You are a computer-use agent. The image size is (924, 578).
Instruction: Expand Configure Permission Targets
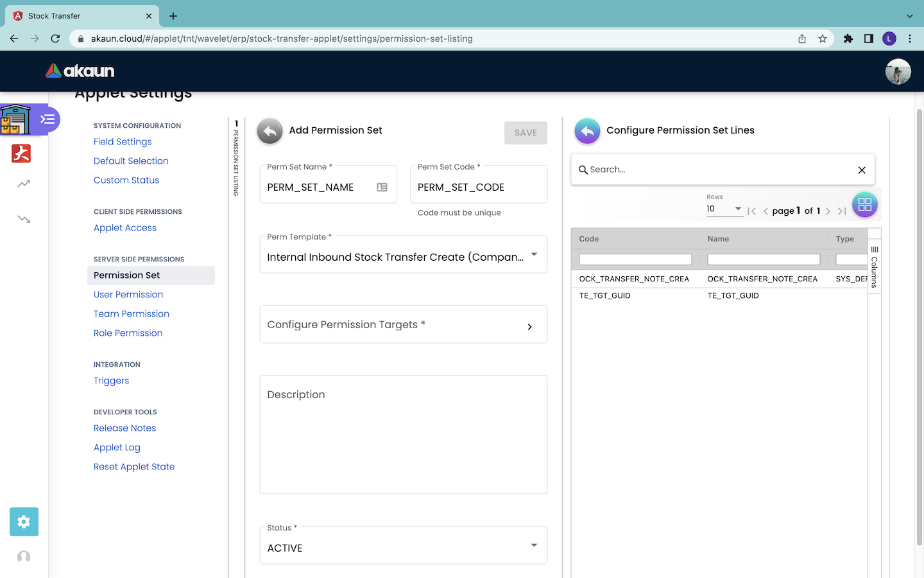coord(403,325)
